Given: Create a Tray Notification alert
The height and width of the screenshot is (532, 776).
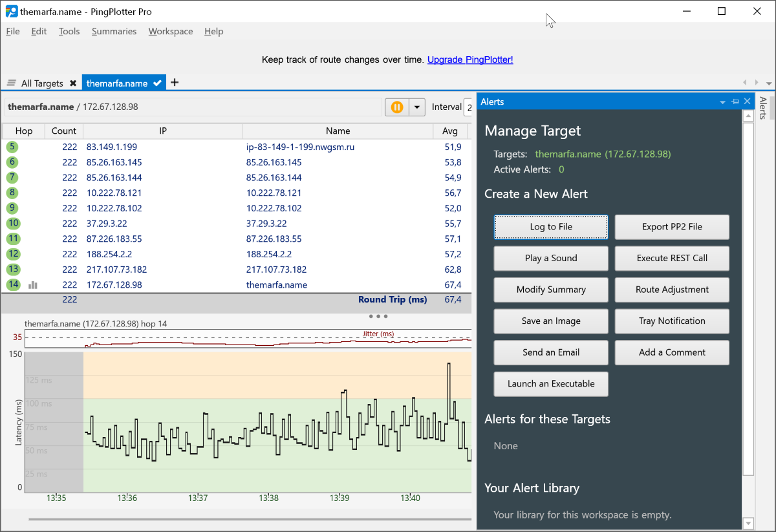Looking at the screenshot, I should 672,321.
